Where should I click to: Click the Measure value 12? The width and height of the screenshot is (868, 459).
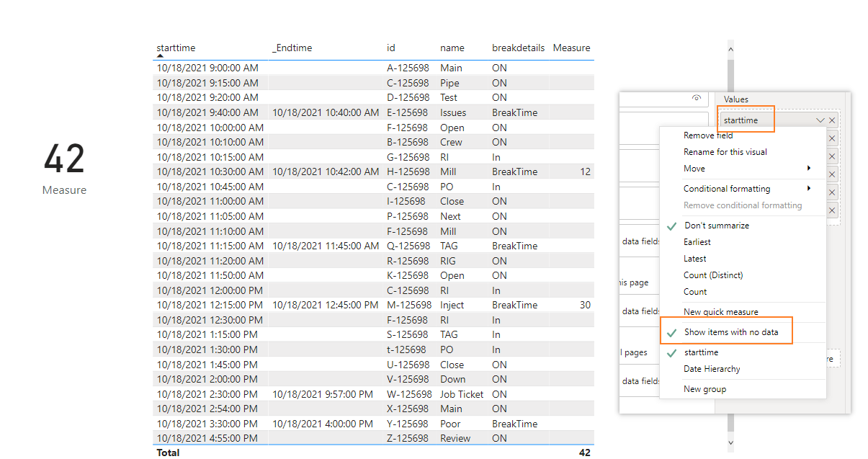[585, 171]
